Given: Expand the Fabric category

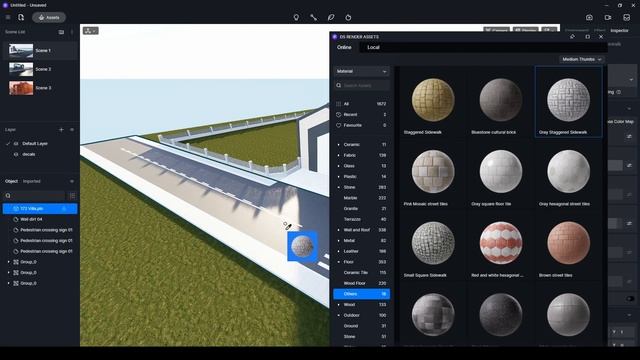Looking at the screenshot, I should (338, 155).
